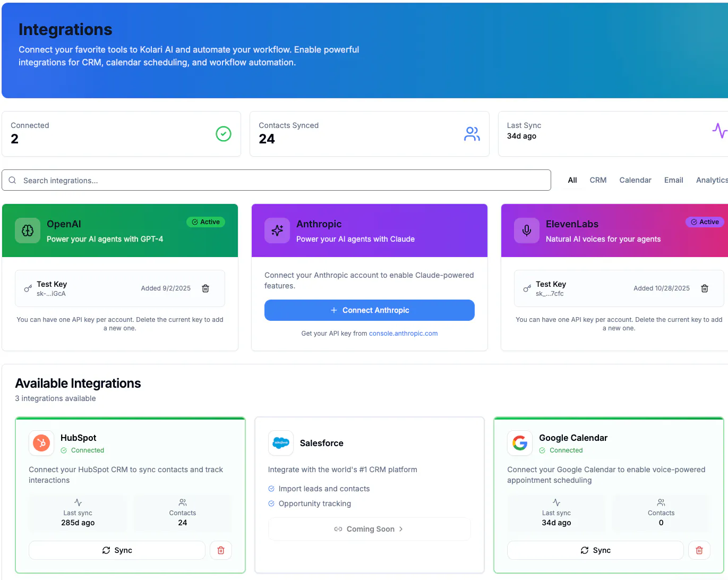
Task: Open the console.anthropic.com link
Action: pos(404,334)
